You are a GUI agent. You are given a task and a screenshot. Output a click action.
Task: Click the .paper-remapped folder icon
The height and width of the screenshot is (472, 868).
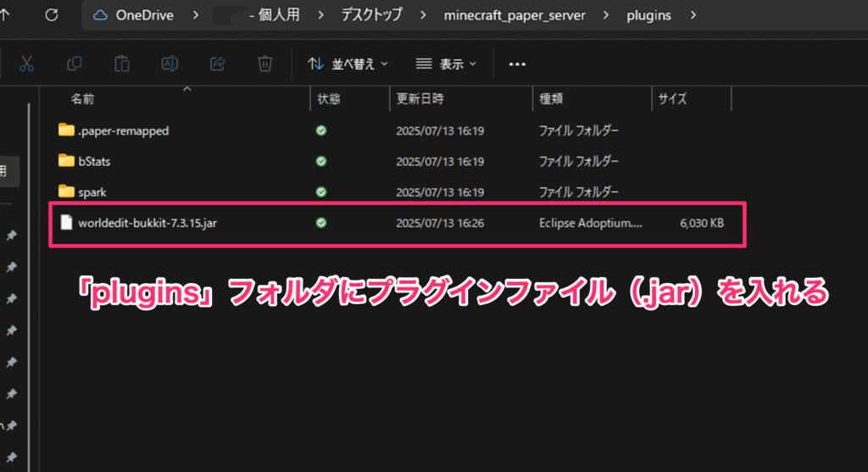click(66, 130)
